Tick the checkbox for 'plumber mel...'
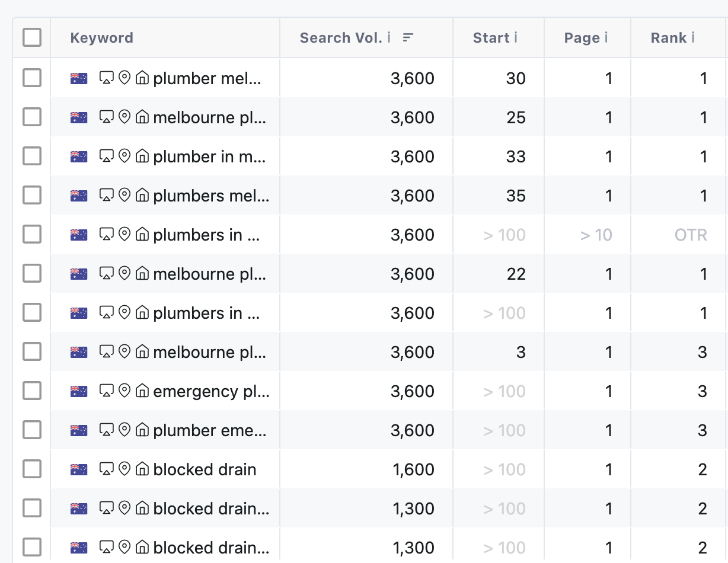The width and height of the screenshot is (728, 563). [x=31, y=78]
